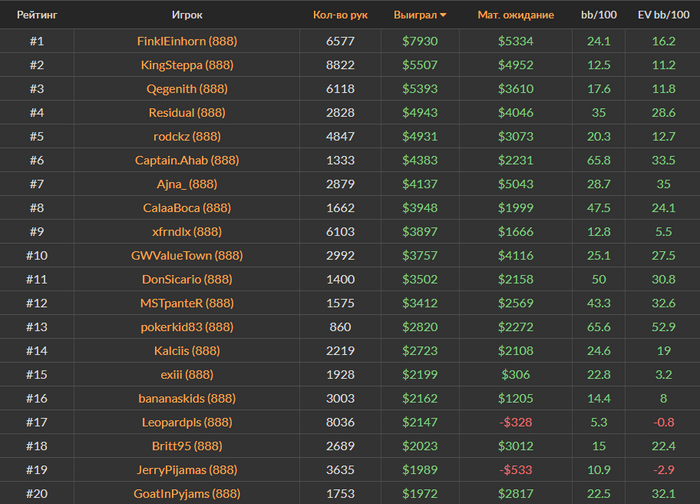Click pokerkid83 (888) player name
Screen dimensions: 700x504
[187, 327]
